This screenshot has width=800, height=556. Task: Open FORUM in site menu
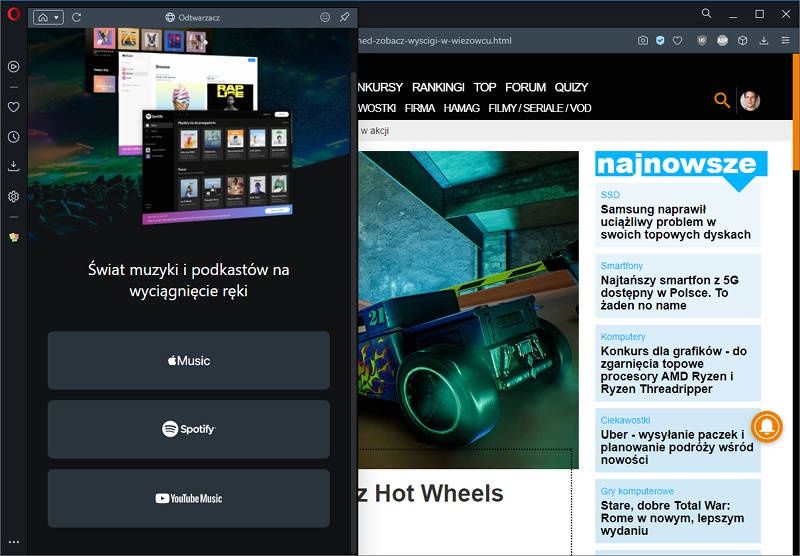tap(526, 87)
